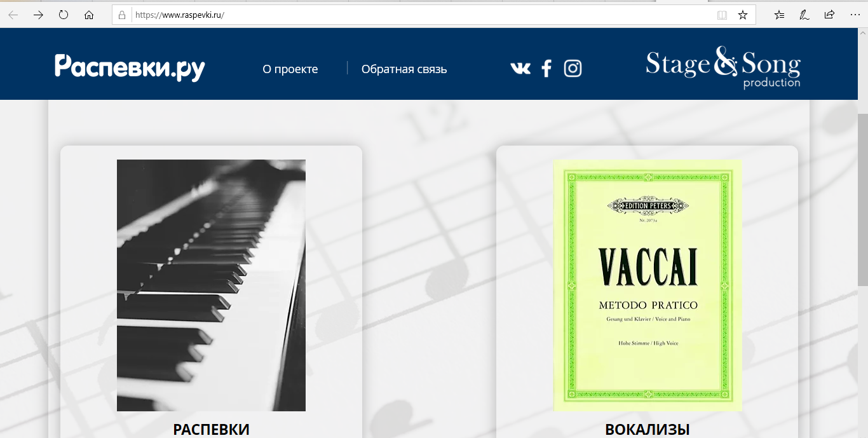Open the piano keys Распевки thumbnail

coord(211,285)
